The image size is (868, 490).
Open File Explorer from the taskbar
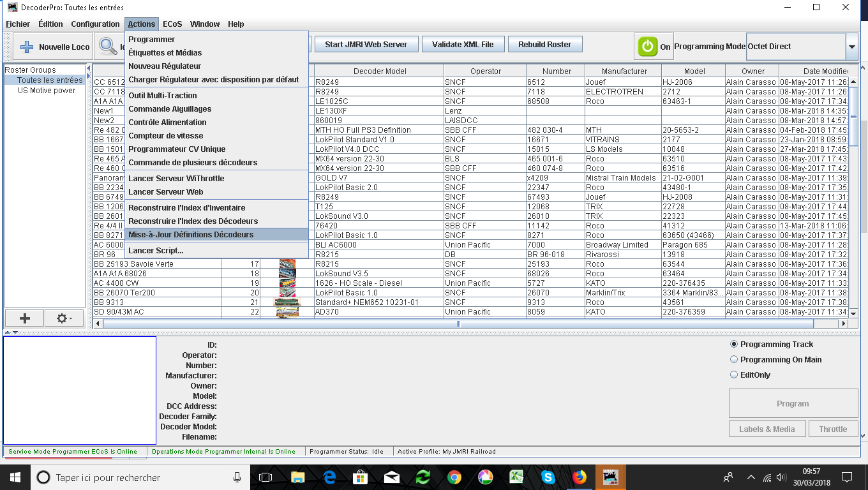[297, 477]
